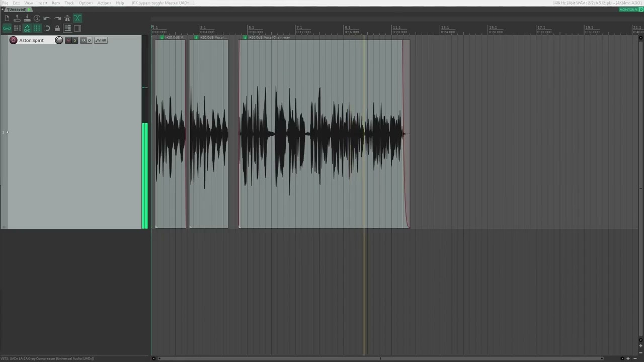Toggle ripple editing icon
This screenshot has height=362, width=644.
pyautogui.click(x=17, y=28)
